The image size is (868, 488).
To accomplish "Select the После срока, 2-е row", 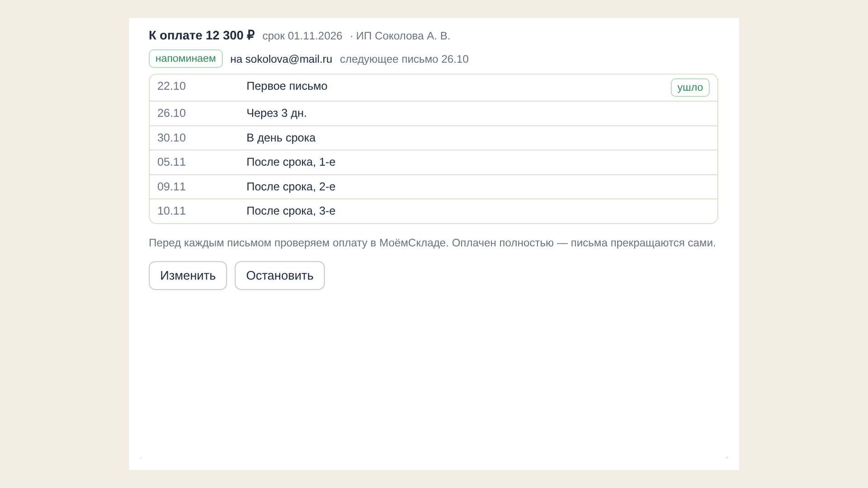I will (x=433, y=187).
